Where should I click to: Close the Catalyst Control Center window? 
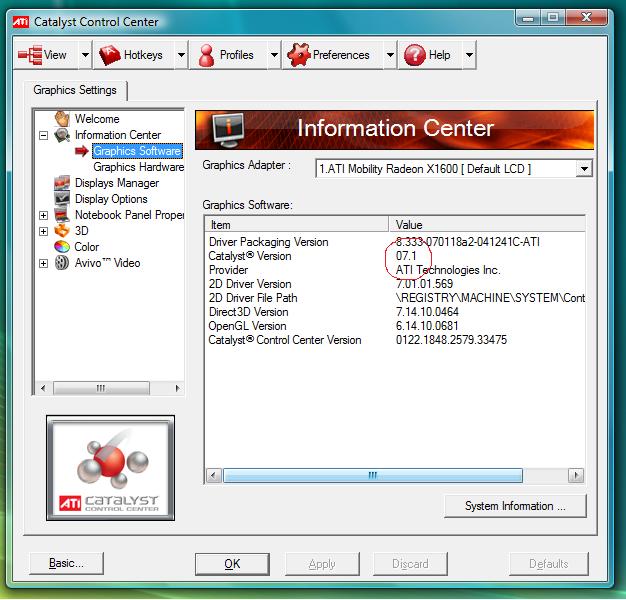click(x=586, y=18)
